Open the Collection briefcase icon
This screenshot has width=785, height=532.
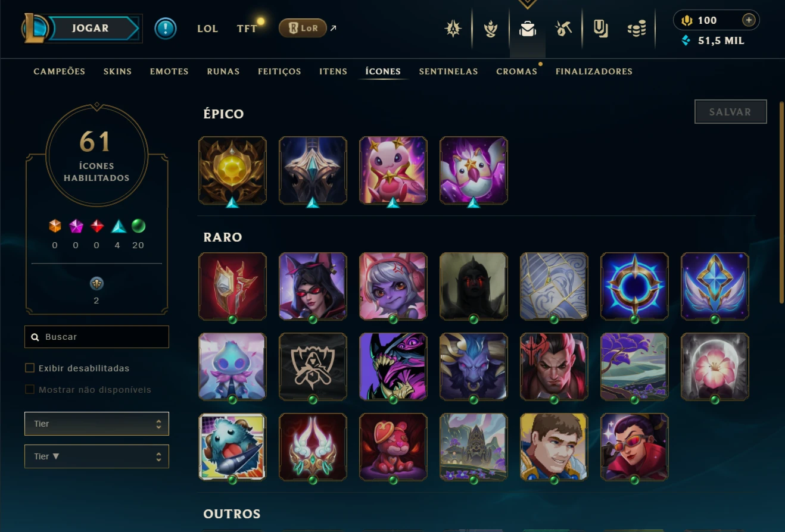pyautogui.click(x=527, y=29)
